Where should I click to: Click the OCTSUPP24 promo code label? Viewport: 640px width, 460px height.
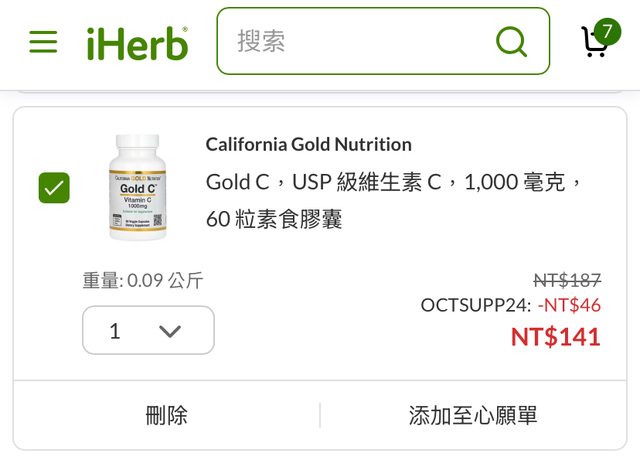pos(475,305)
